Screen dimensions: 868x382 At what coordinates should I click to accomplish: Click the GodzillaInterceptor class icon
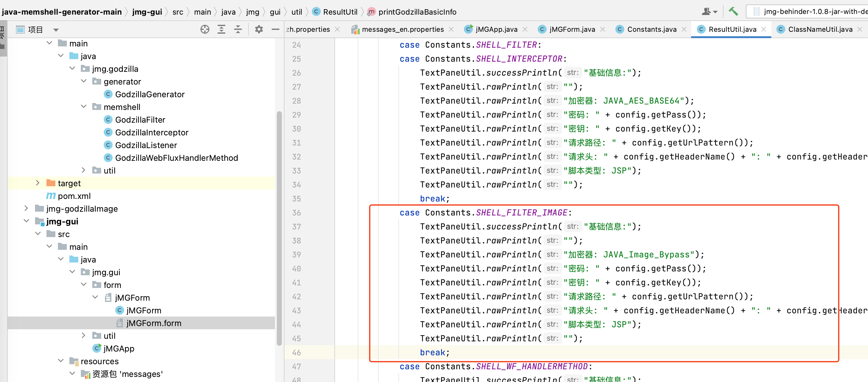coord(108,133)
